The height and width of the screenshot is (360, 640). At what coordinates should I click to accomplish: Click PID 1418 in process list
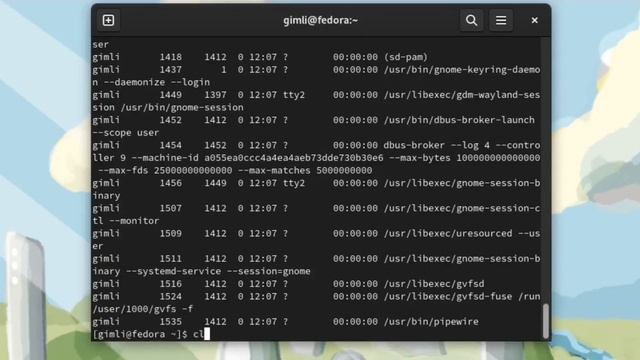tap(171, 57)
